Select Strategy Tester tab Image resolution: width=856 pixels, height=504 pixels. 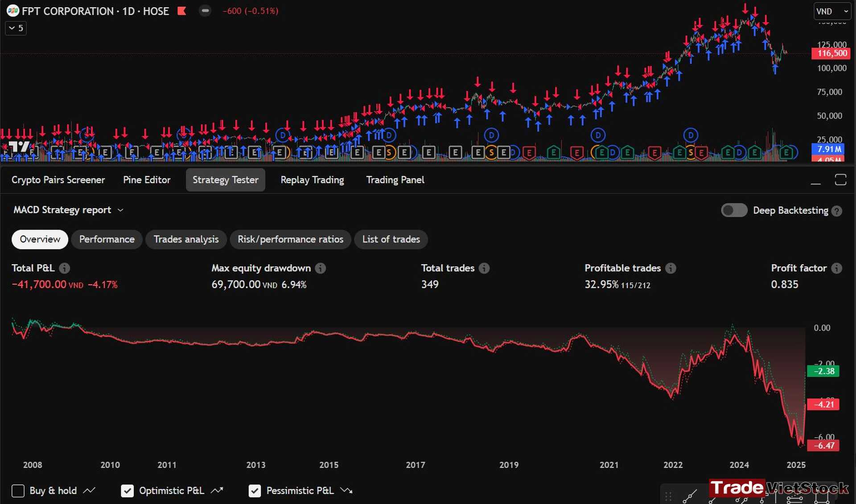click(225, 180)
